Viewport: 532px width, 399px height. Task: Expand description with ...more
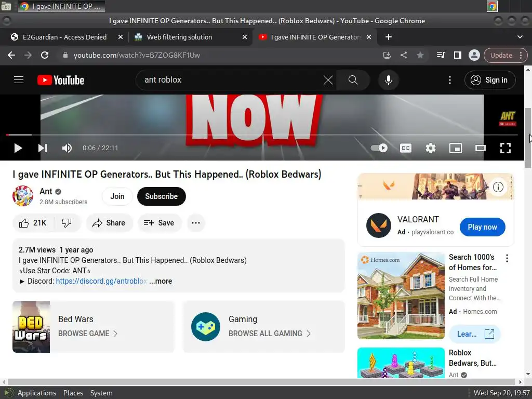tap(161, 281)
